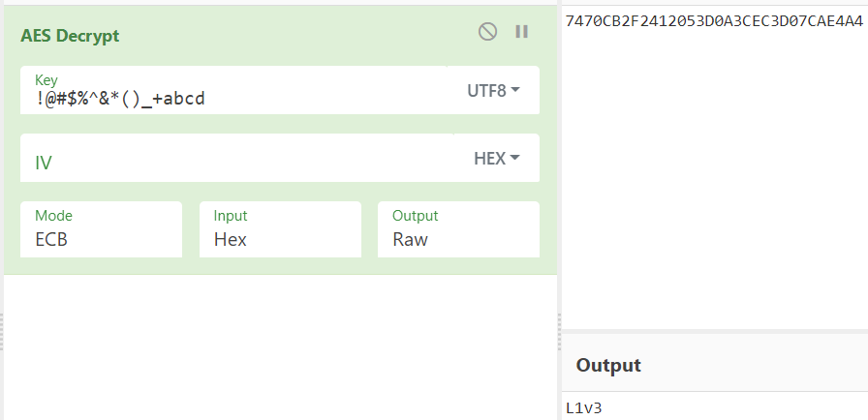Grab the splitter between recipe and input

[x=559, y=332]
